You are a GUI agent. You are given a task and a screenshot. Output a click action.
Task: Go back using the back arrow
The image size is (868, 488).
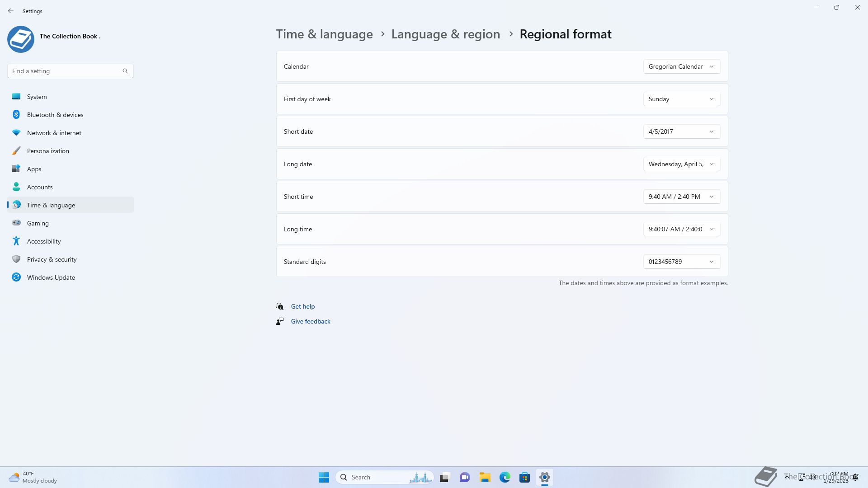(11, 11)
